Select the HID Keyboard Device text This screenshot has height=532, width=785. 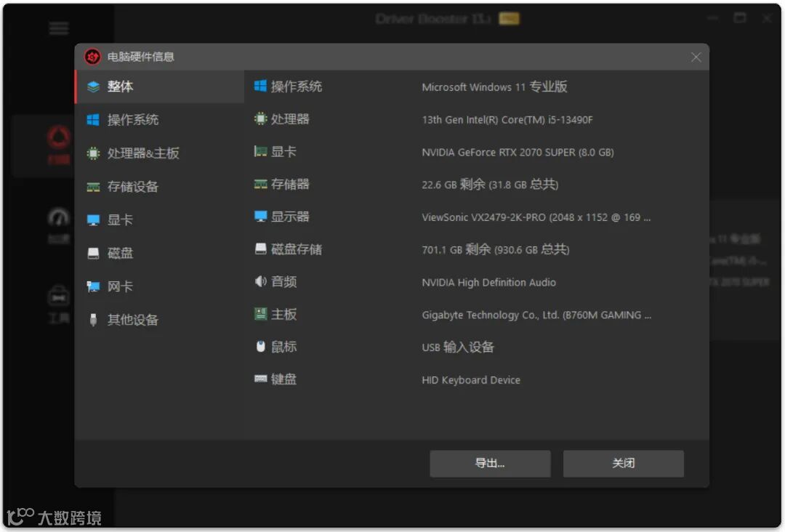coord(470,380)
